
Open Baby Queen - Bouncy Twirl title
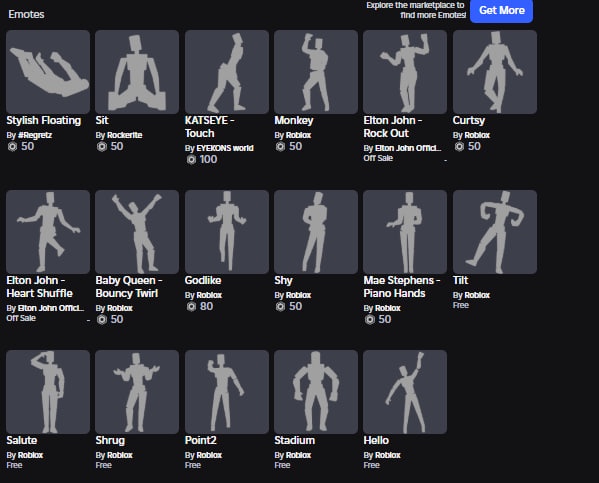(129, 287)
